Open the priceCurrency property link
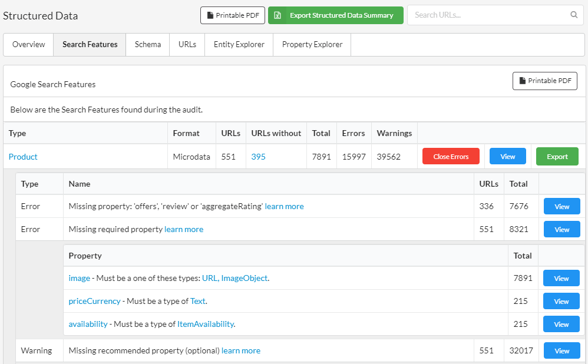The height and width of the screenshot is (364, 588). tap(94, 301)
